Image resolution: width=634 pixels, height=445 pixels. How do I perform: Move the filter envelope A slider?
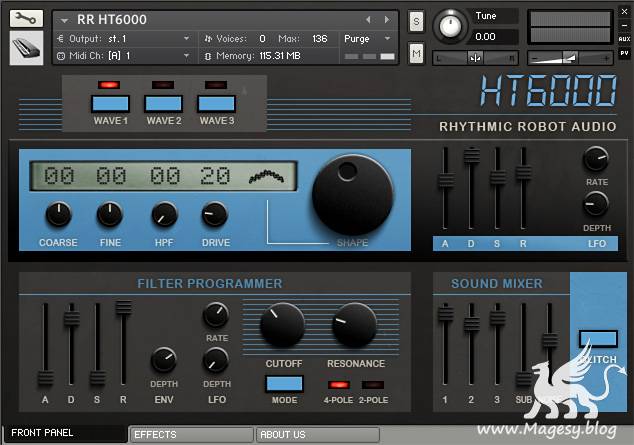[45, 378]
